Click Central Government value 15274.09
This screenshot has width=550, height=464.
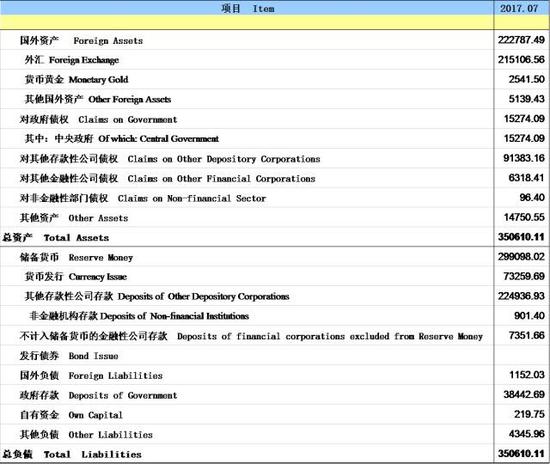[524, 138]
